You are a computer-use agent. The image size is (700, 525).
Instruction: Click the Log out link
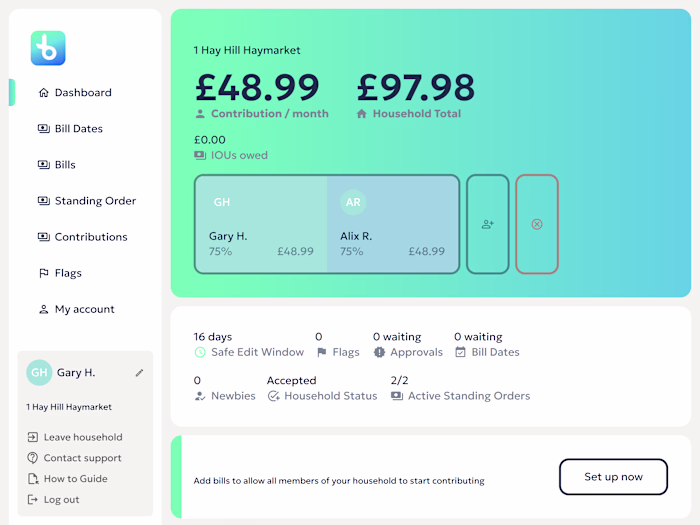61,500
